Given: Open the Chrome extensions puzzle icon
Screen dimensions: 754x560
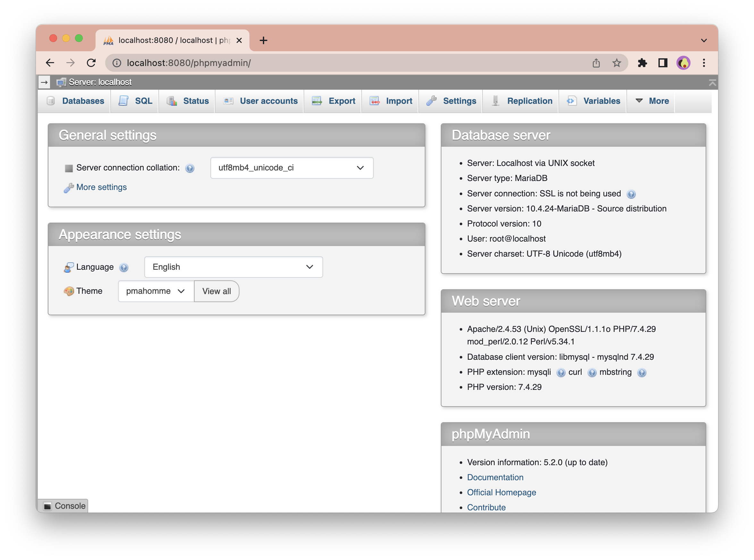Looking at the screenshot, I should (x=642, y=63).
